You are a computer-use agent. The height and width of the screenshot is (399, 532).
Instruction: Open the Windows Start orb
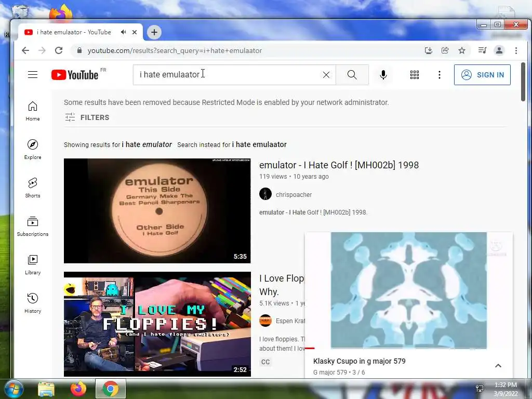coord(13,389)
